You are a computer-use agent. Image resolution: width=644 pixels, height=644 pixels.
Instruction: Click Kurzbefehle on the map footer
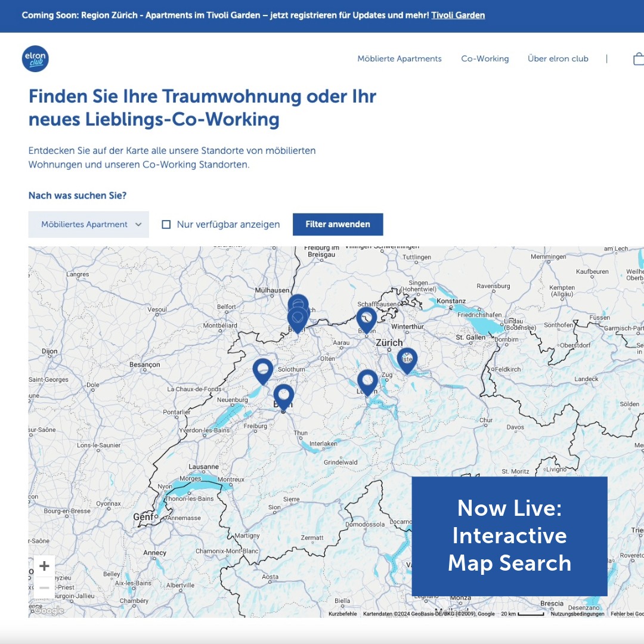342,614
